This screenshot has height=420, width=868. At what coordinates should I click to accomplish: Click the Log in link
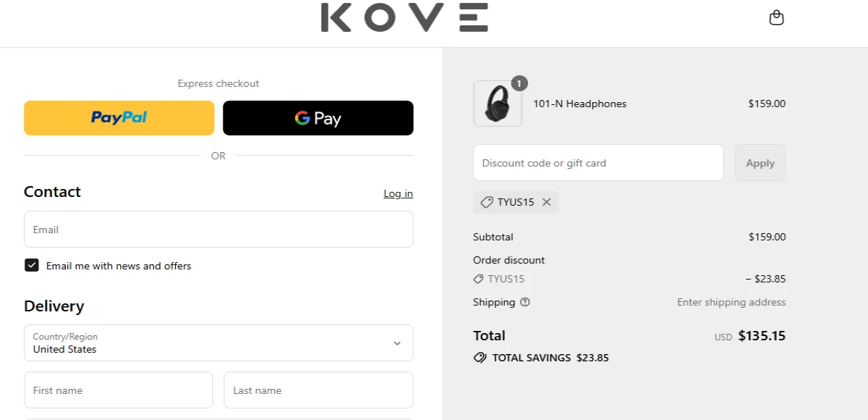tap(398, 193)
